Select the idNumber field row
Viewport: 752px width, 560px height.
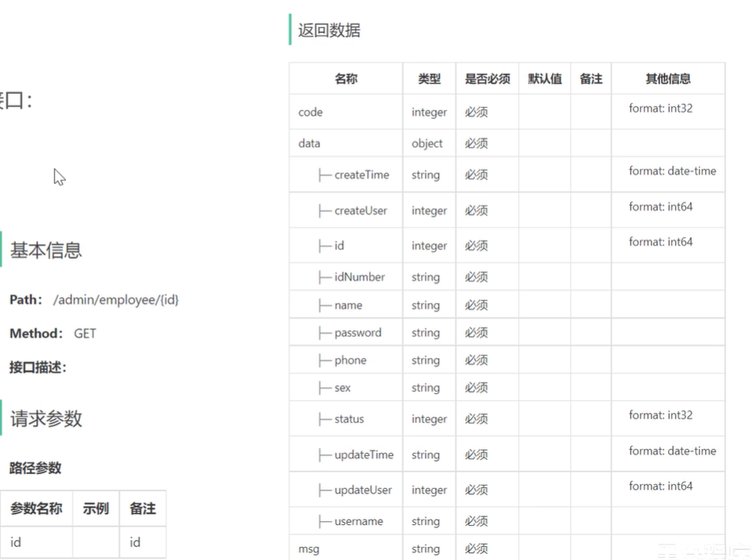359,277
